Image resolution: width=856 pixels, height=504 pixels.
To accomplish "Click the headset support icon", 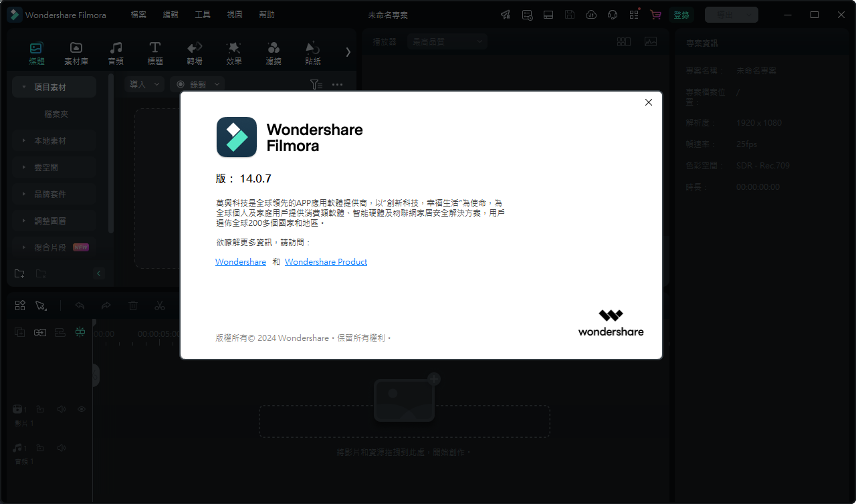I will 613,15.
